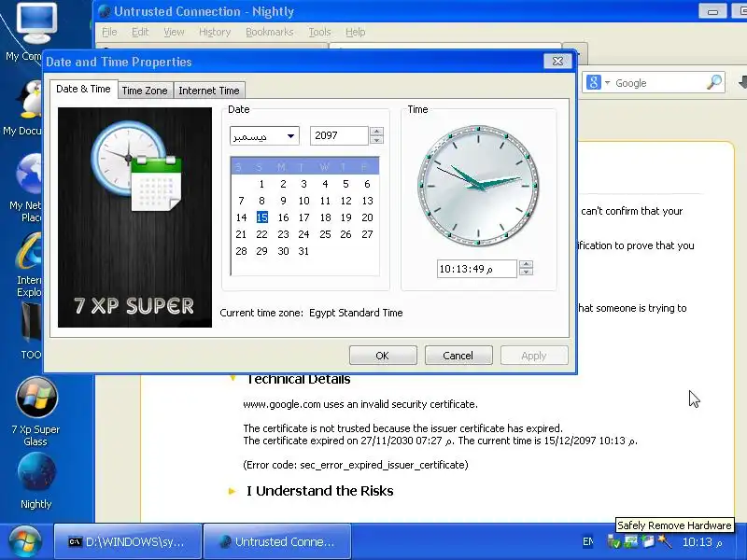Image resolution: width=747 pixels, height=560 pixels.
Task: Click Cancel in Date and Time Properties
Action: [x=458, y=356]
